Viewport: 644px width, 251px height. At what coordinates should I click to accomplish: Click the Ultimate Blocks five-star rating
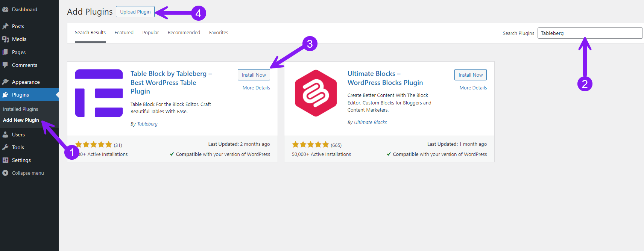pos(311,145)
